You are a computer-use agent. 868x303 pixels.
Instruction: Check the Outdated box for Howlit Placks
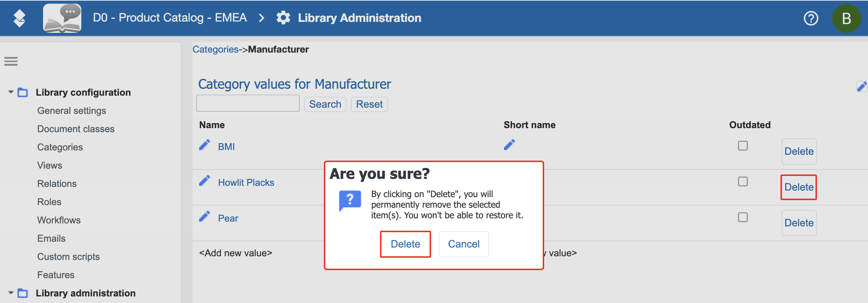tap(743, 181)
